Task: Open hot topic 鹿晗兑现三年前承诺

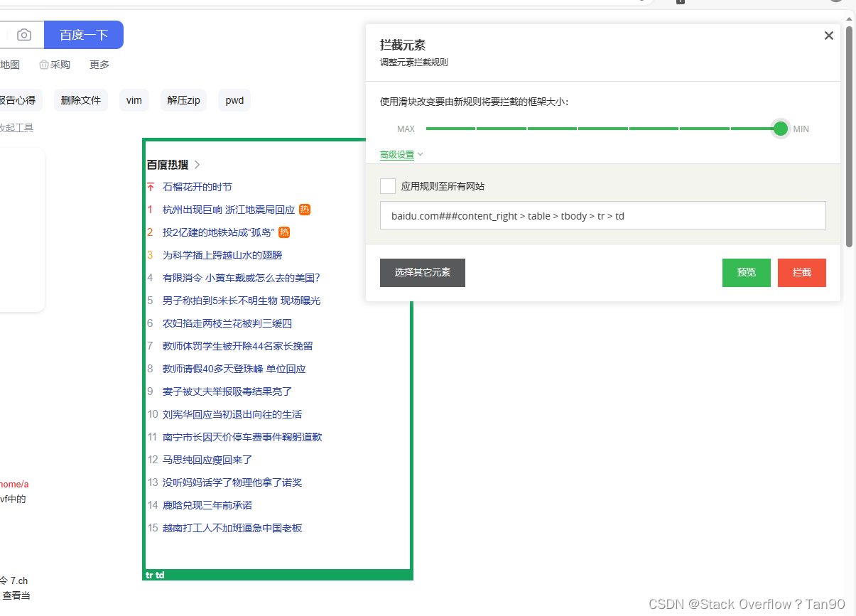Action: click(x=207, y=505)
